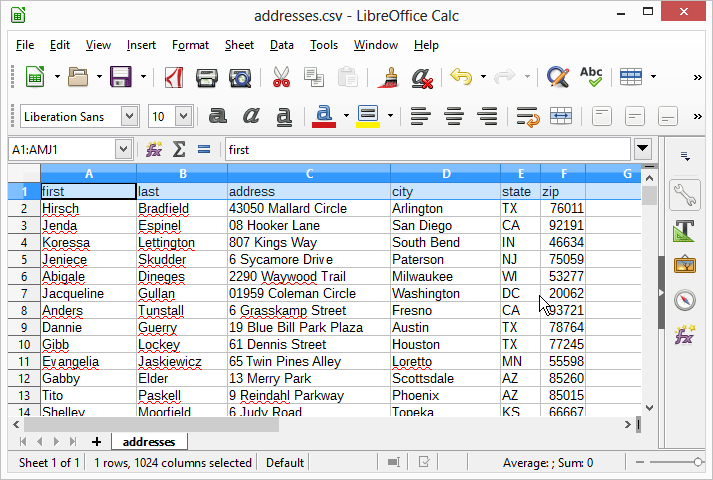This screenshot has width=713, height=480.
Task: Open file with the folder icon
Action: [x=78, y=77]
